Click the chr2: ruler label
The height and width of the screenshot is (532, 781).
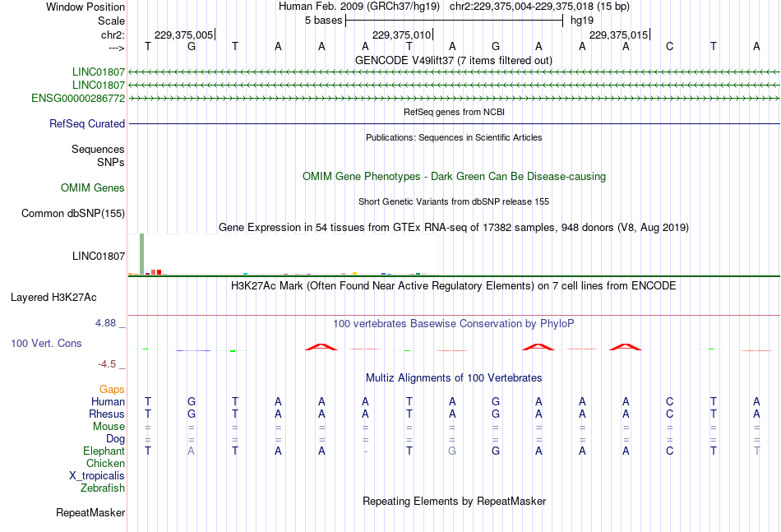pos(113,35)
